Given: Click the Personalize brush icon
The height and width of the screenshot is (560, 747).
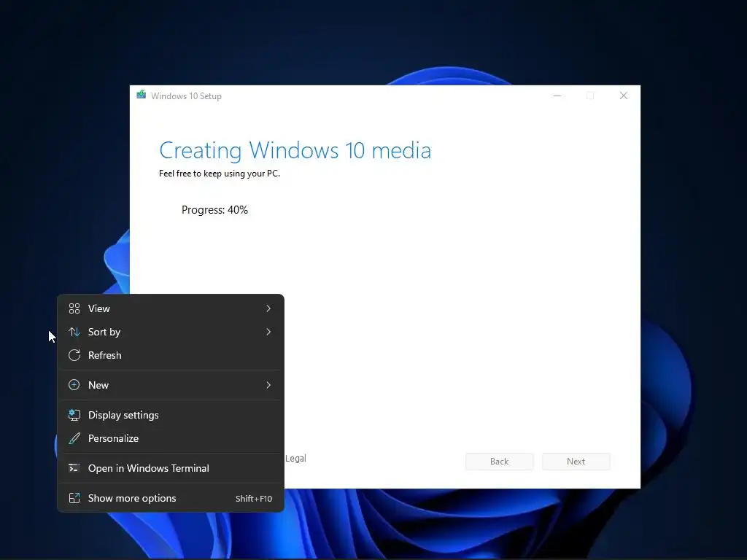Looking at the screenshot, I should point(74,438).
